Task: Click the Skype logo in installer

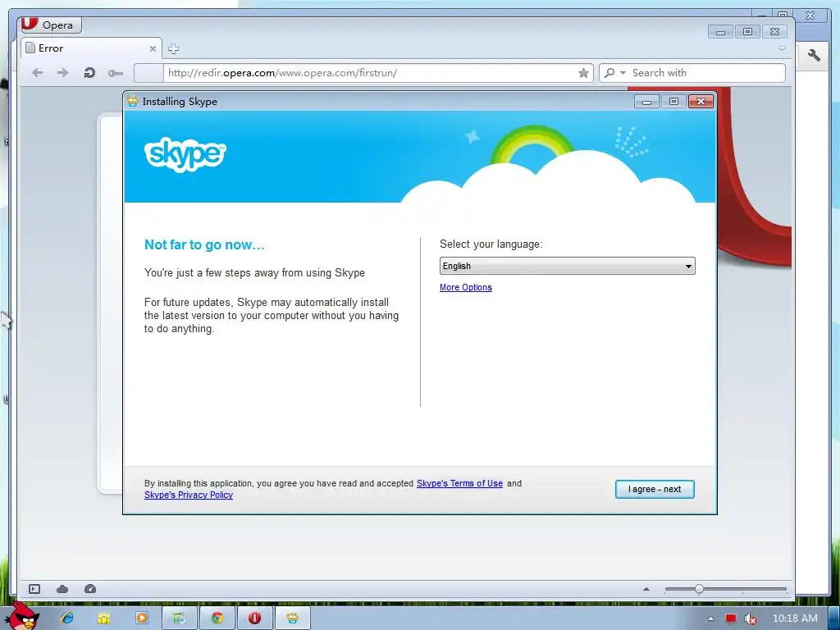Action: pyautogui.click(x=185, y=155)
